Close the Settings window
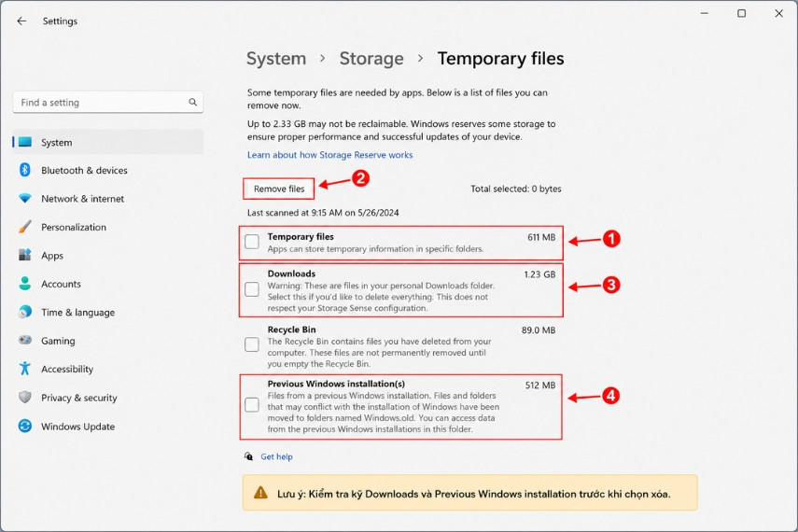The height and width of the screenshot is (532, 798). point(779,13)
